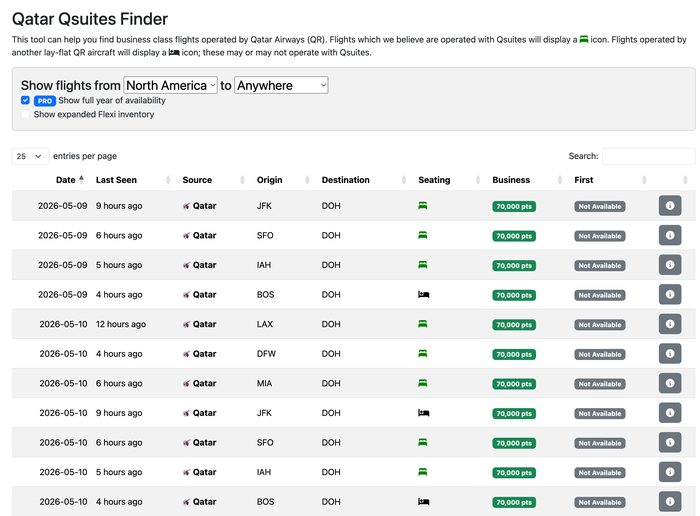Image resolution: width=700 pixels, height=516 pixels.
Task: Enable Show expanded Flexi inventory checkbox
Action: click(25, 114)
